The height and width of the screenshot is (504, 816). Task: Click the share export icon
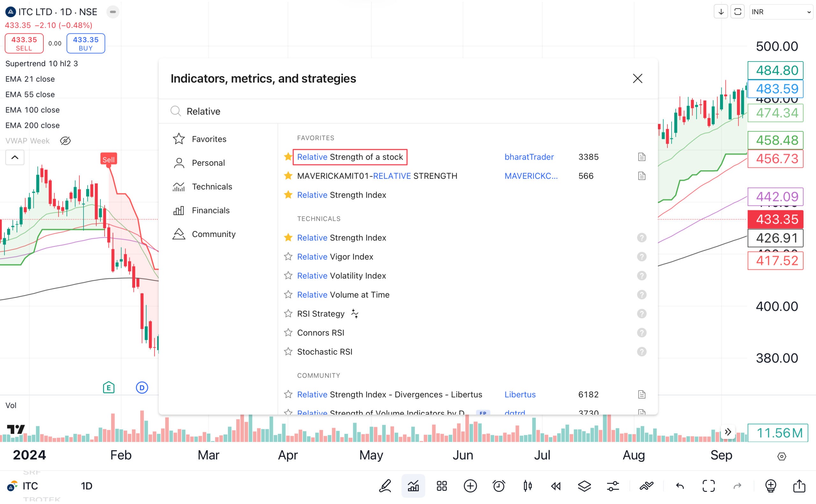(x=799, y=486)
